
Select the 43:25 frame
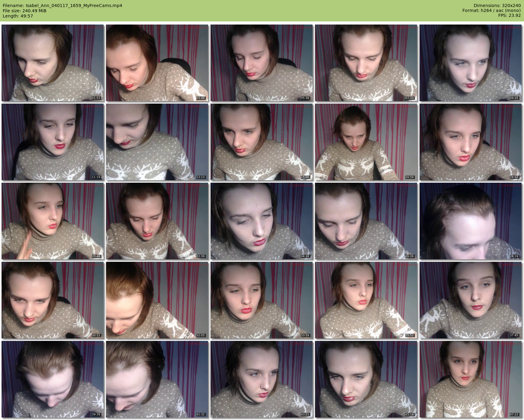262,379
